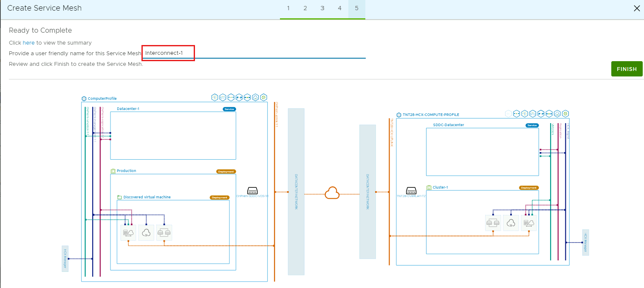Click the TNT28-HCX-COMPUTE-PROFILE hexagon icon
The width and height of the screenshot is (644, 288).
[x=399, y=115]
